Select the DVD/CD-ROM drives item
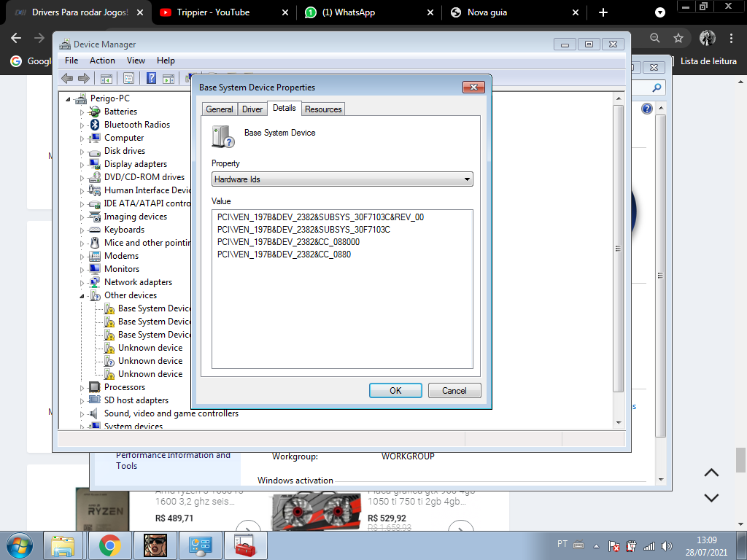Viewport: 747px width, 560px height. click(144, 177)
